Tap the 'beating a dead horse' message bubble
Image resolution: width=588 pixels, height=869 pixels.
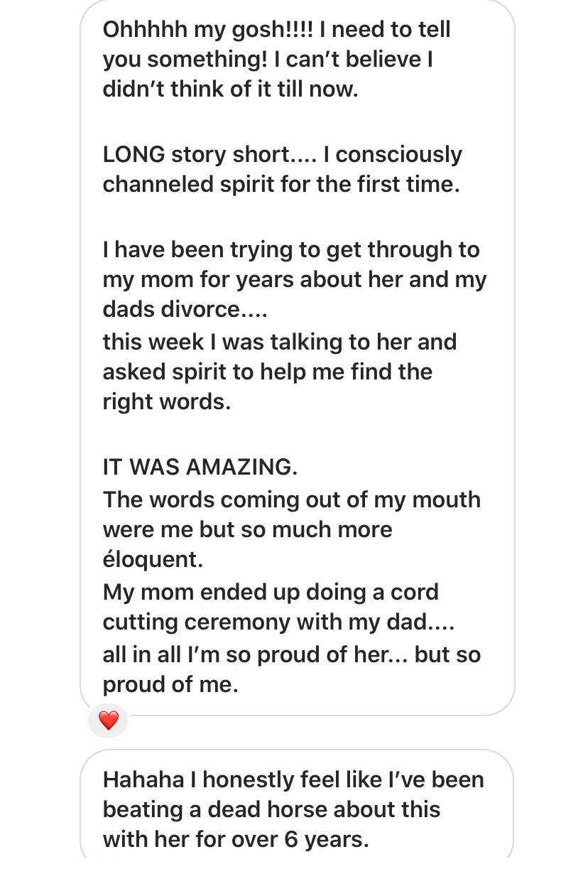click(x=297, y=809)
